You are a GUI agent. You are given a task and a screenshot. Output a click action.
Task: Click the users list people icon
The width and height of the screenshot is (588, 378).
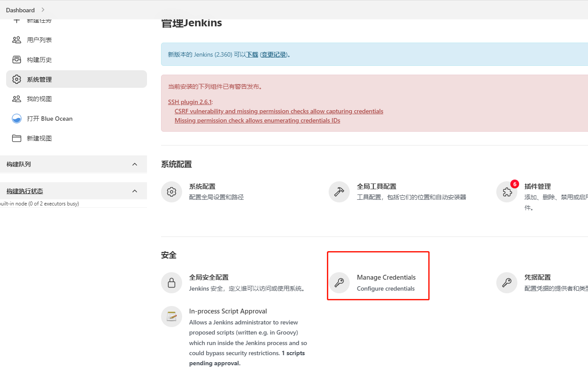pos(17,40)
